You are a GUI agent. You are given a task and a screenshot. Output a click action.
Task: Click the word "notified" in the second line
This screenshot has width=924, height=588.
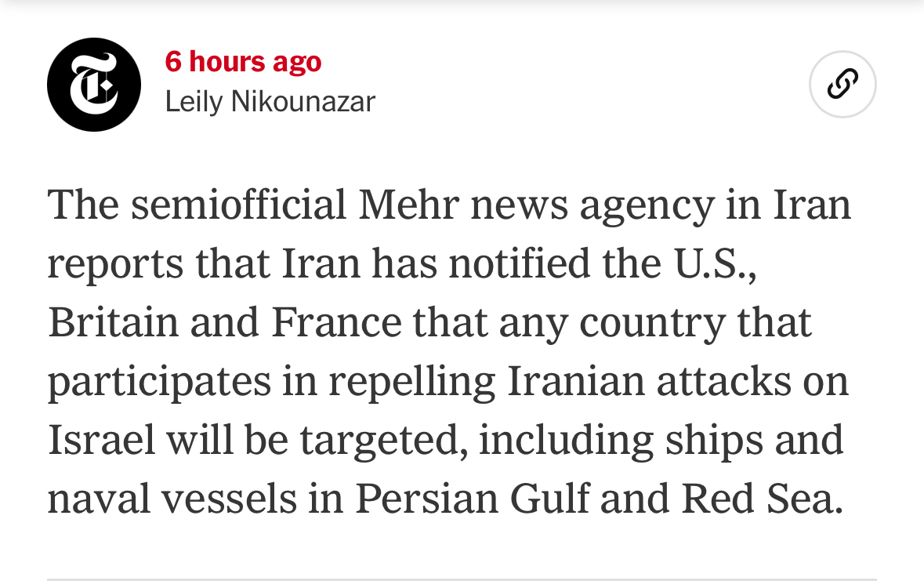[519, 263]
